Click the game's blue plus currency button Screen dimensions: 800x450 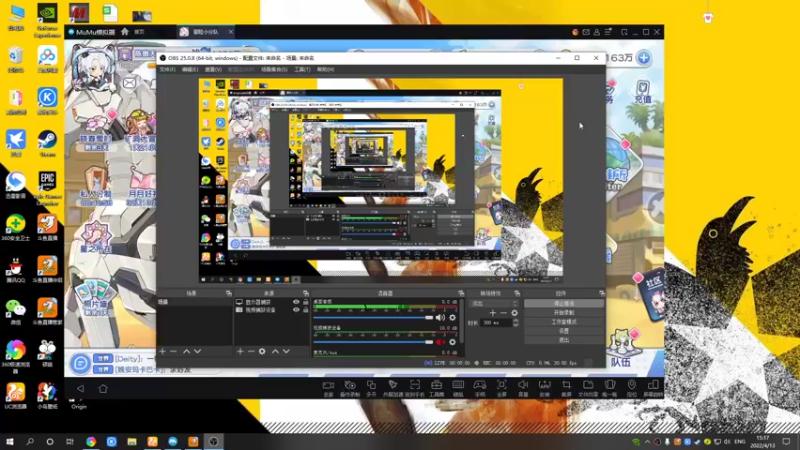(x=644, y=58)
